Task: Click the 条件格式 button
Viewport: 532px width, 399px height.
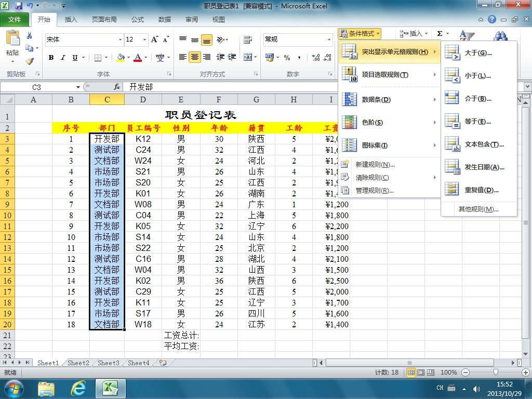Action: 360,34
